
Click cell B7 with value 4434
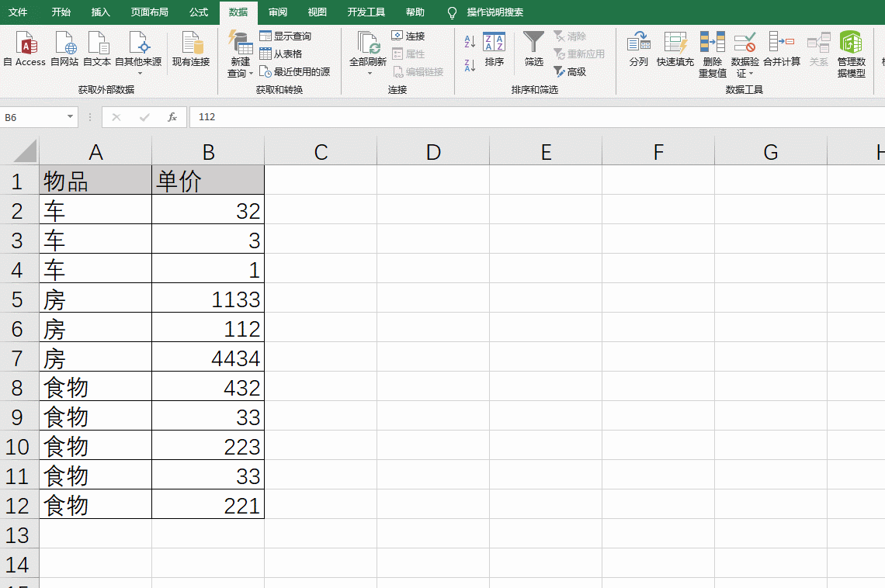[208, 358]
